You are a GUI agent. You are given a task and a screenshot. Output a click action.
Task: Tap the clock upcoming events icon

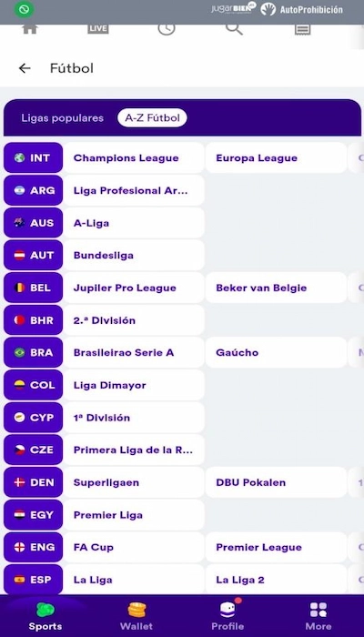(167, 29)
